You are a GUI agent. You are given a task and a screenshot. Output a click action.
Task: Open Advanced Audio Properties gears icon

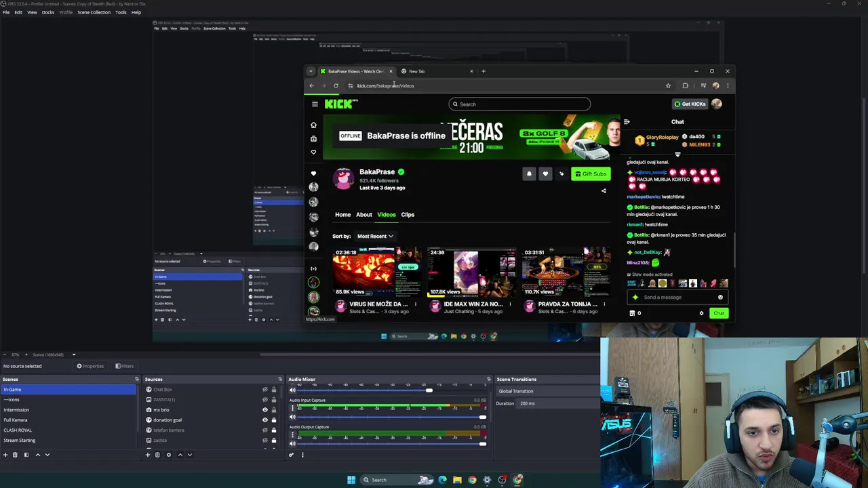tap(292, 455)
